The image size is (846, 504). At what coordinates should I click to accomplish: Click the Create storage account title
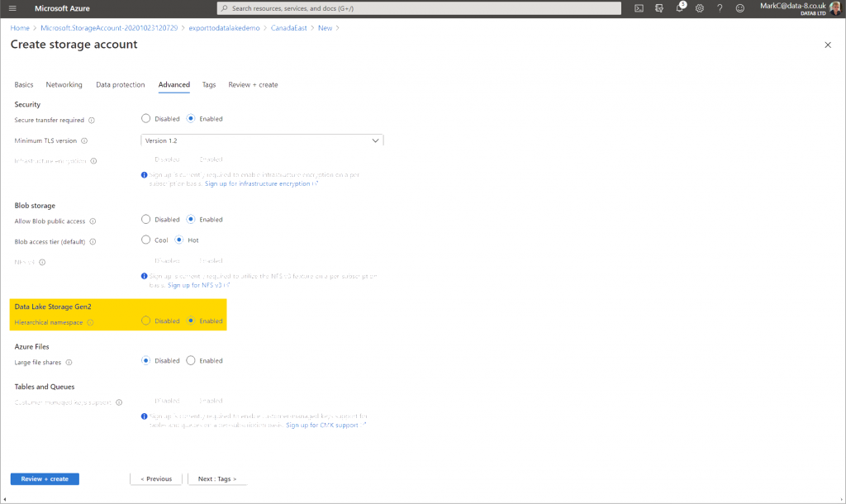74,45
